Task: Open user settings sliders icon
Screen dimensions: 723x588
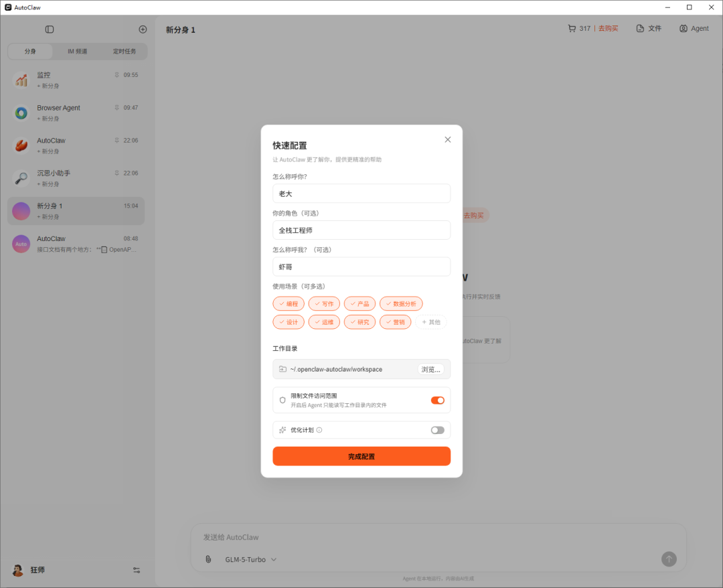Action: 137,571
